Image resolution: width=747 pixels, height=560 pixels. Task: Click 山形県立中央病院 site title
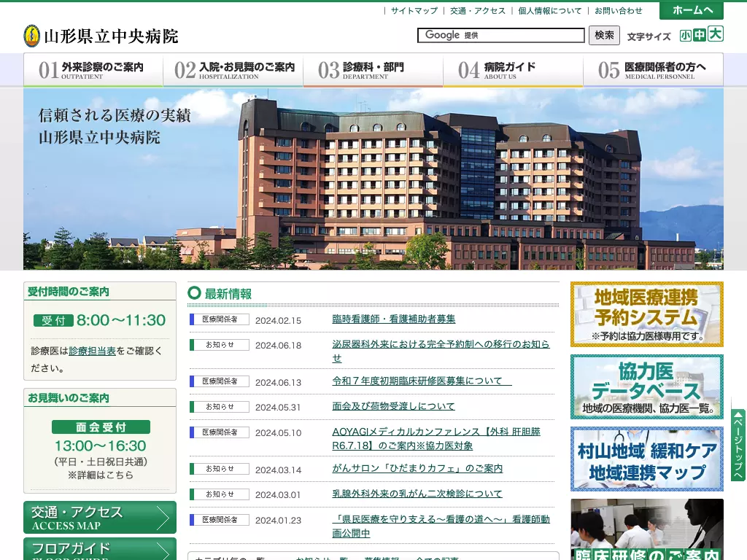(111, 36)
